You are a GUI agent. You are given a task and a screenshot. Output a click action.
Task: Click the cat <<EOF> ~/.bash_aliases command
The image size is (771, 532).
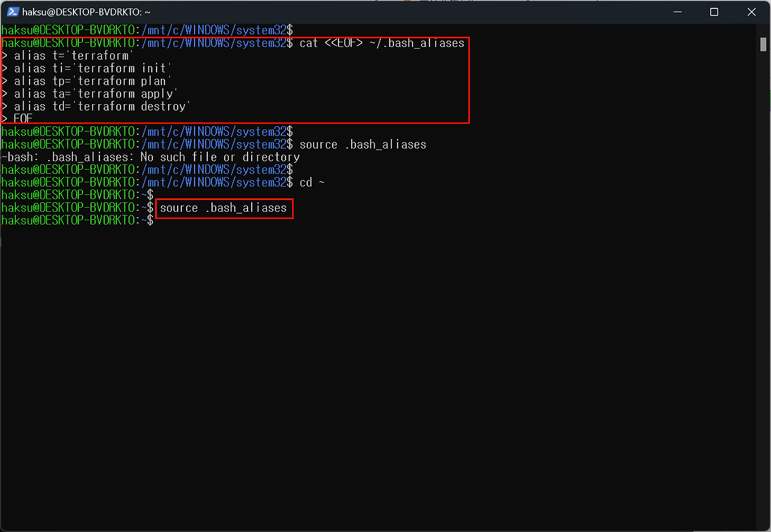[x=382, y=43]
